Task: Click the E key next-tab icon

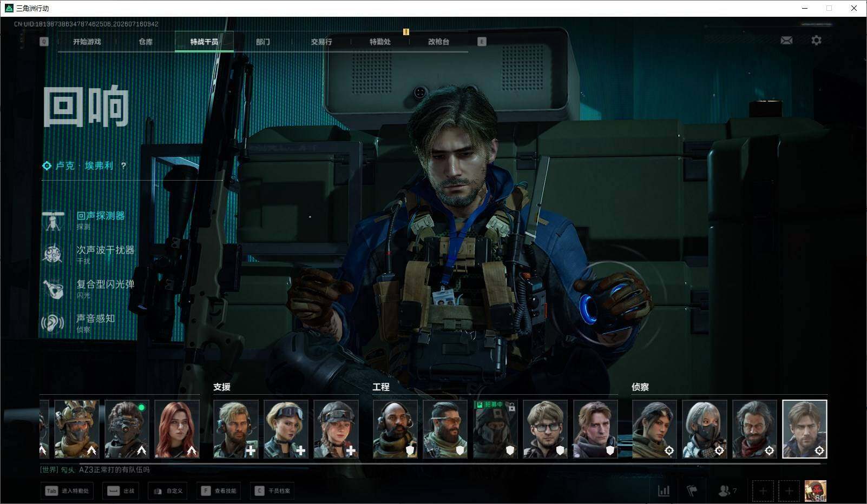Action: coord(482,42)
